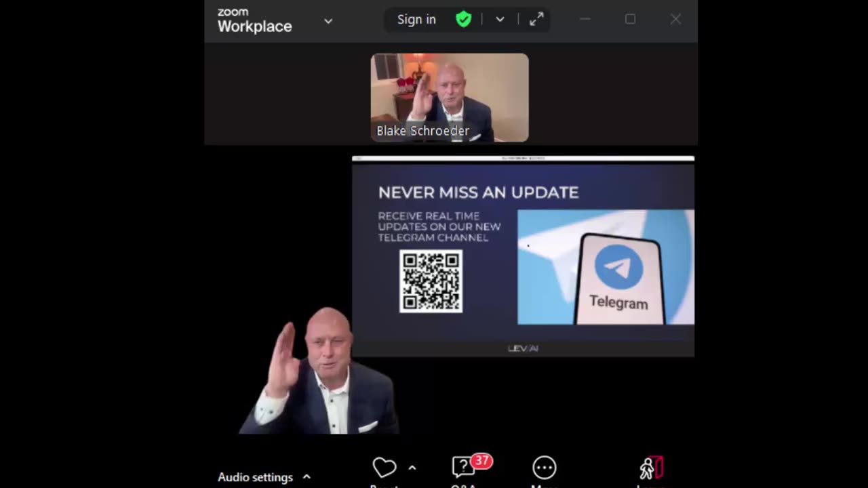This screenshot has height=488, width=868.
Task: Click the Sign in button
Action: (x=416, y=20)
